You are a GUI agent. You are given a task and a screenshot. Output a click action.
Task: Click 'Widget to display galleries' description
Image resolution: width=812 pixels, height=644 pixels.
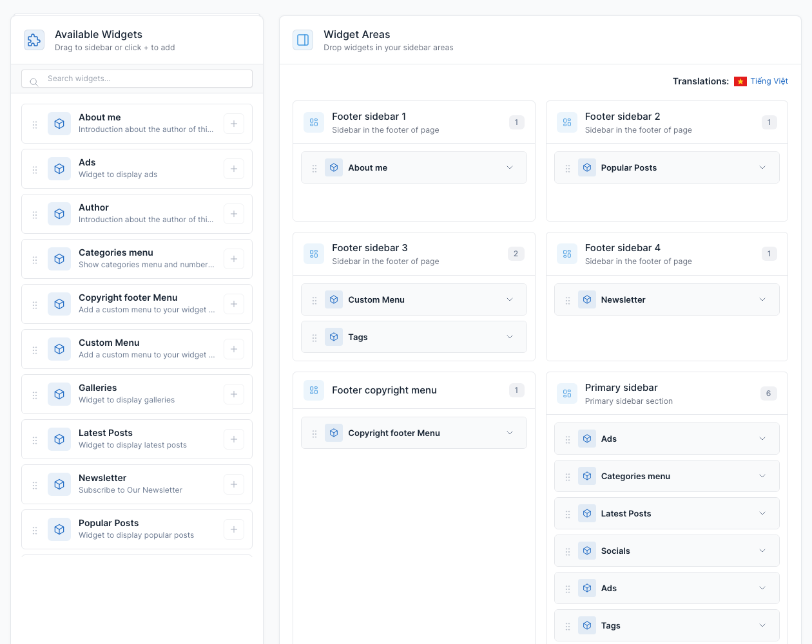click(126, 400)
